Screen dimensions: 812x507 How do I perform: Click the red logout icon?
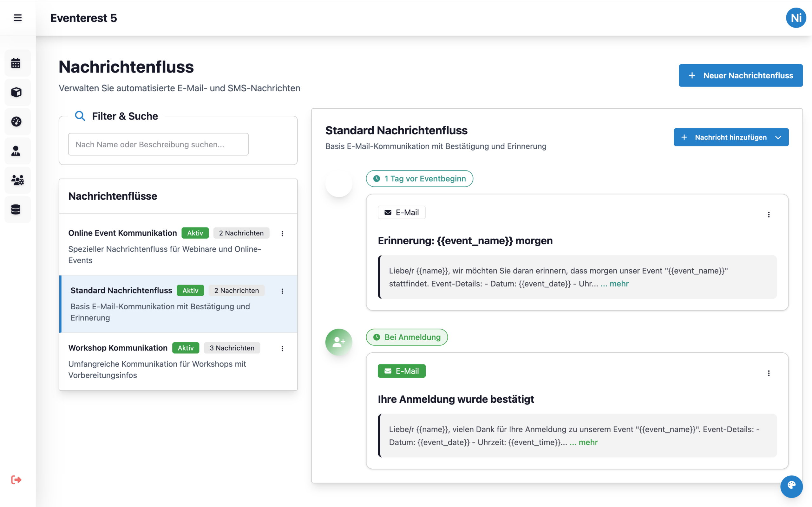pos(16,480)
